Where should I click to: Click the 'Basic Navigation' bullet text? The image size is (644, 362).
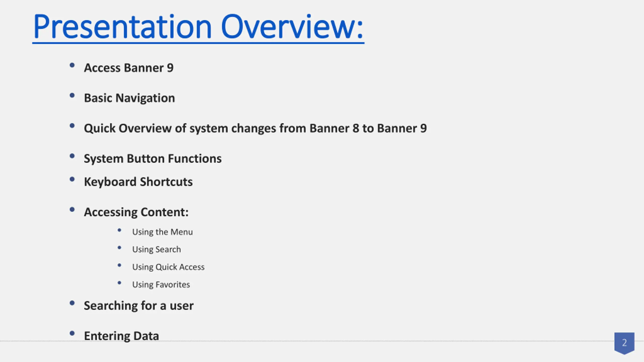[x=129, y=98]
